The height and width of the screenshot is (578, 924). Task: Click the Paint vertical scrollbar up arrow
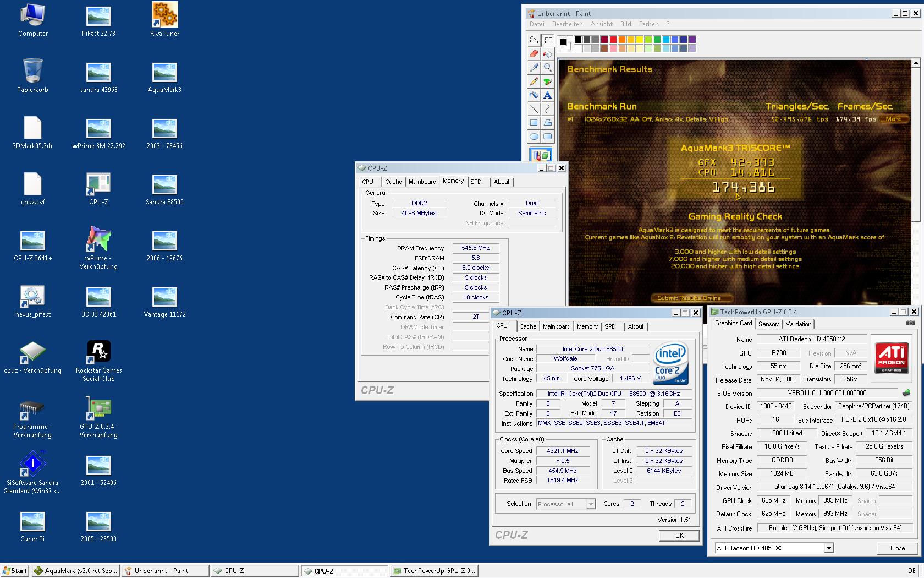(916, 63)
